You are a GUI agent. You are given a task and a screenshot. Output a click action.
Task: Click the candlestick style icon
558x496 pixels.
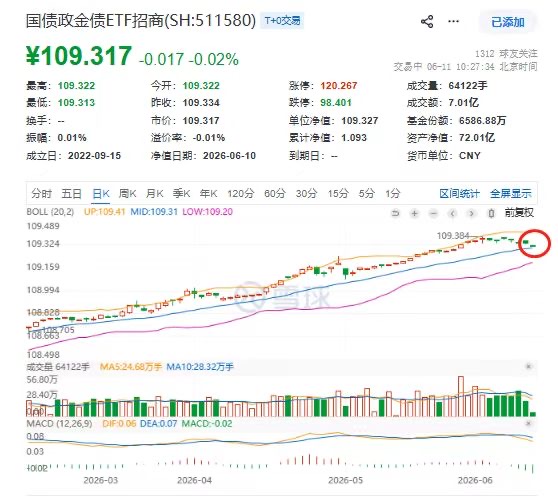coord(491,213)
